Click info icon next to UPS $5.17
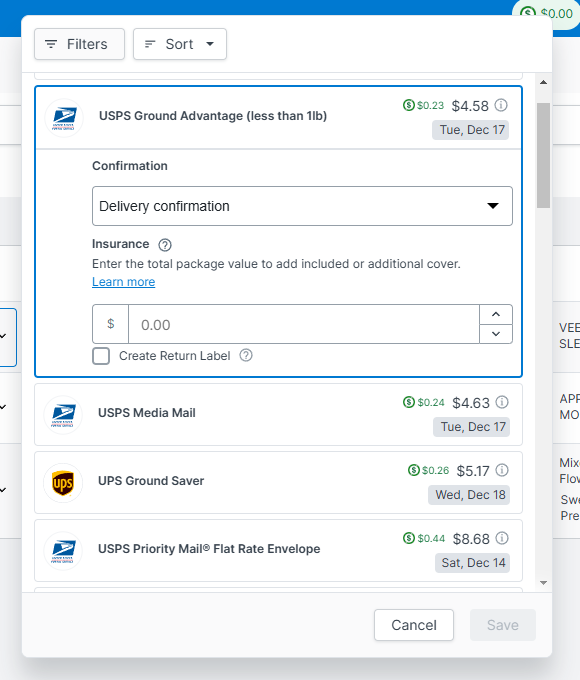Image resolution: width=580 pixels, height=680 pixels. pos(502,470)
